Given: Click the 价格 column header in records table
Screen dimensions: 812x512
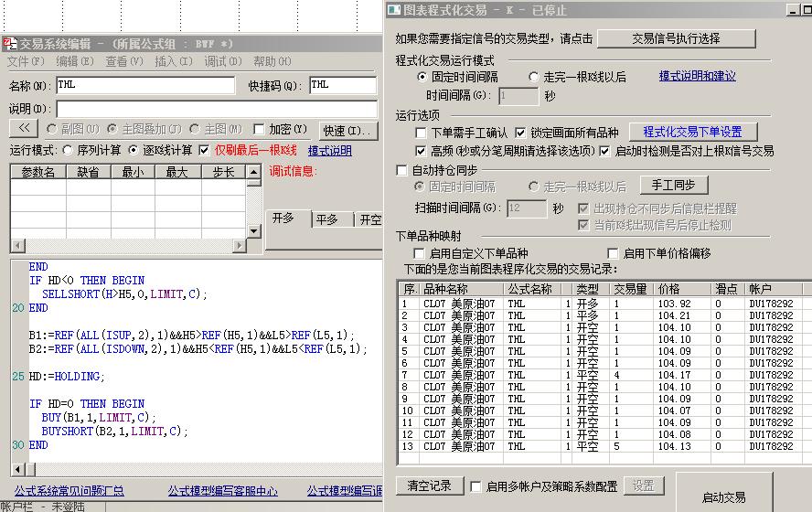Looking at the screenshot, I should tap(668, 289).
